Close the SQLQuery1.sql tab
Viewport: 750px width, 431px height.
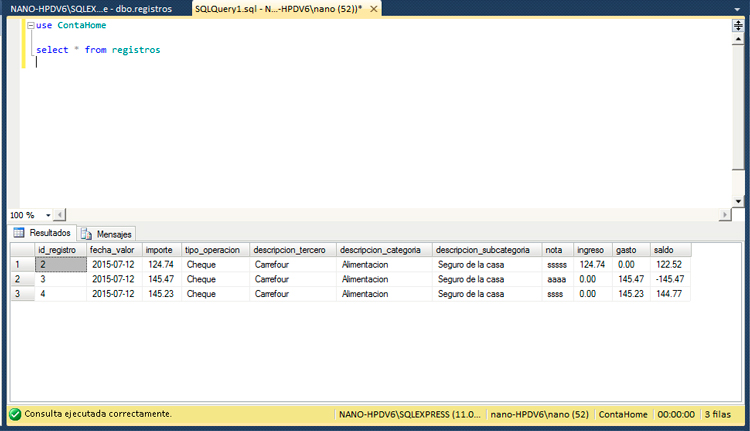tap(374, 9)
